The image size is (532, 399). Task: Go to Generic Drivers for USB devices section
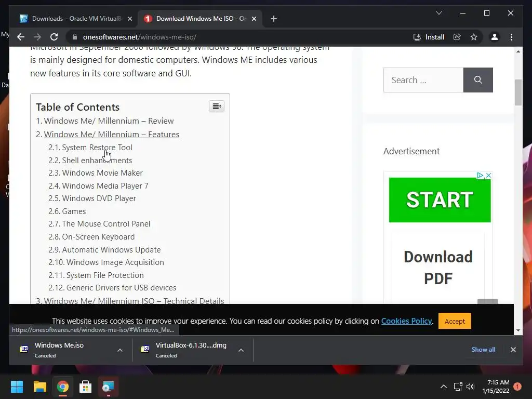click(x=121, y=287)
